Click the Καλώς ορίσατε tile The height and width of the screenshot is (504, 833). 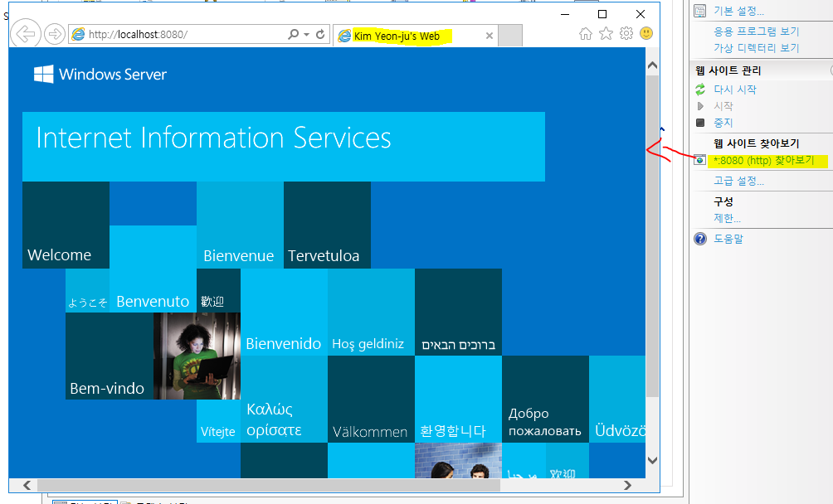284,399
